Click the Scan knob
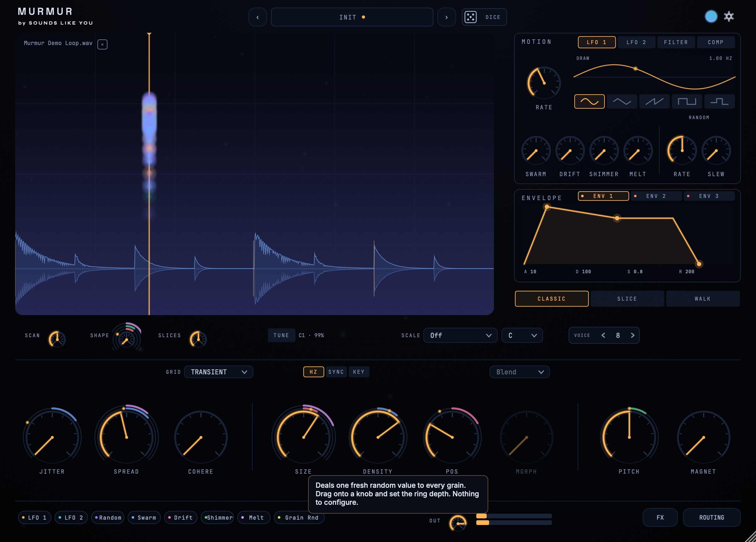Image resolution: width=756 pixels, height=542 pixels. coord(57,339)
